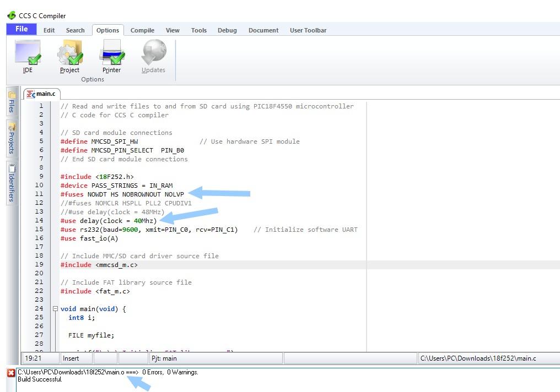The width and height of the screenshot is (560, 392).
Task: Click the red close icon in output pane
Action: coord(10,373)
